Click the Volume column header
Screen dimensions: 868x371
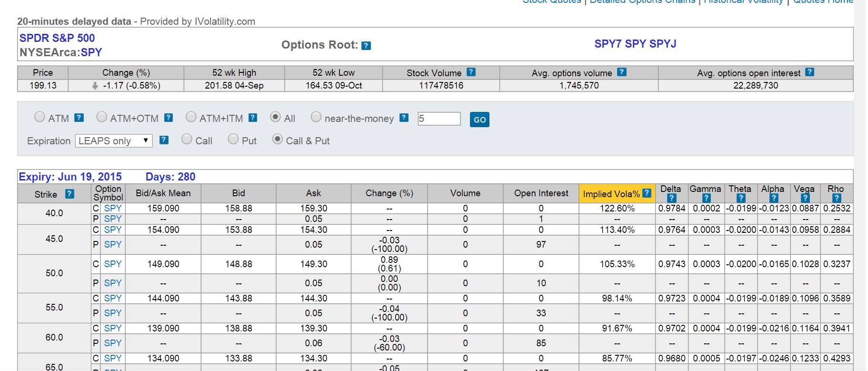pos(465,193)
